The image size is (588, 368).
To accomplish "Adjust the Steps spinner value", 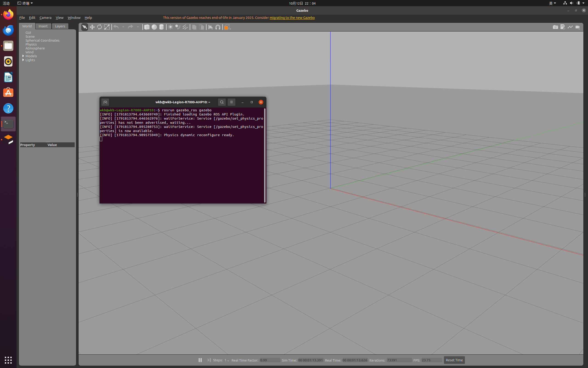I will coord(226,360).
